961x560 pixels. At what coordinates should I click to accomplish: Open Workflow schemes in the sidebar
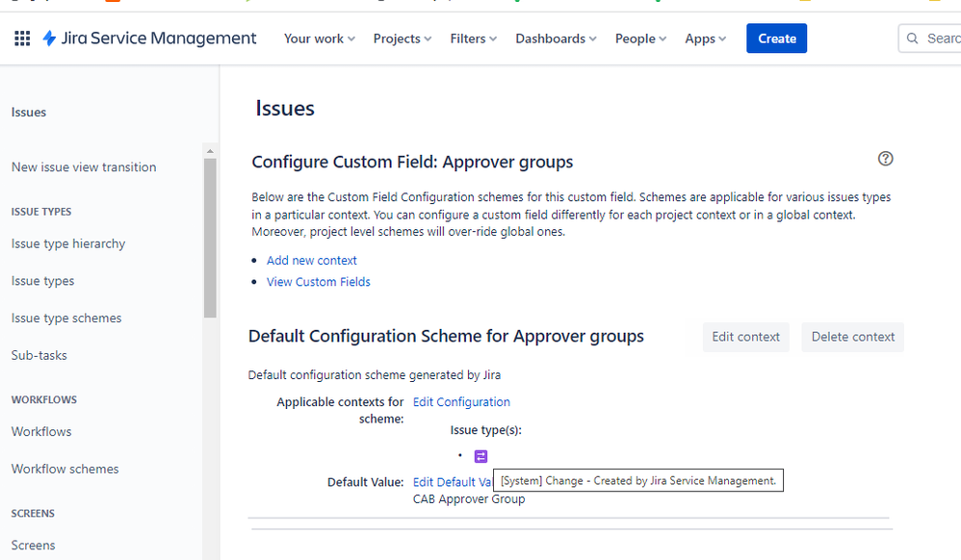tap(65, 469)
